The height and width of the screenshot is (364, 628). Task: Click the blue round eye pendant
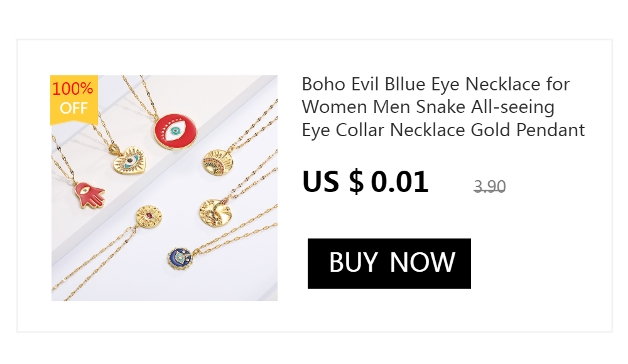tap(180, 259)
